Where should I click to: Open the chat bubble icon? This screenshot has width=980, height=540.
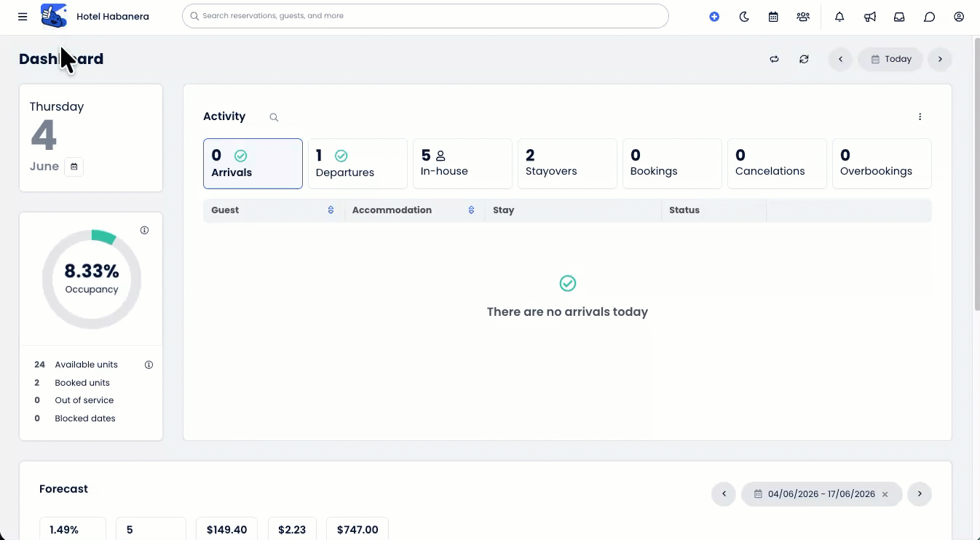pos(929,16)
